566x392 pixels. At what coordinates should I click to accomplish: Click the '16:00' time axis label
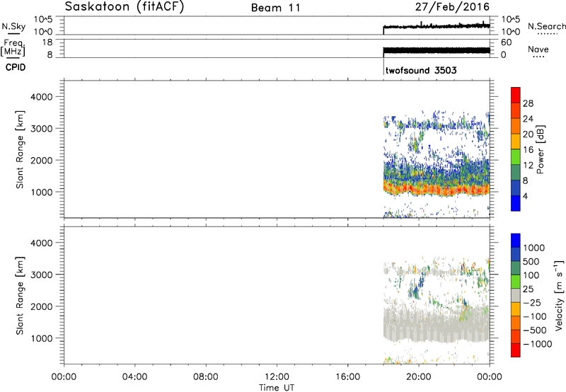(347, 377)
